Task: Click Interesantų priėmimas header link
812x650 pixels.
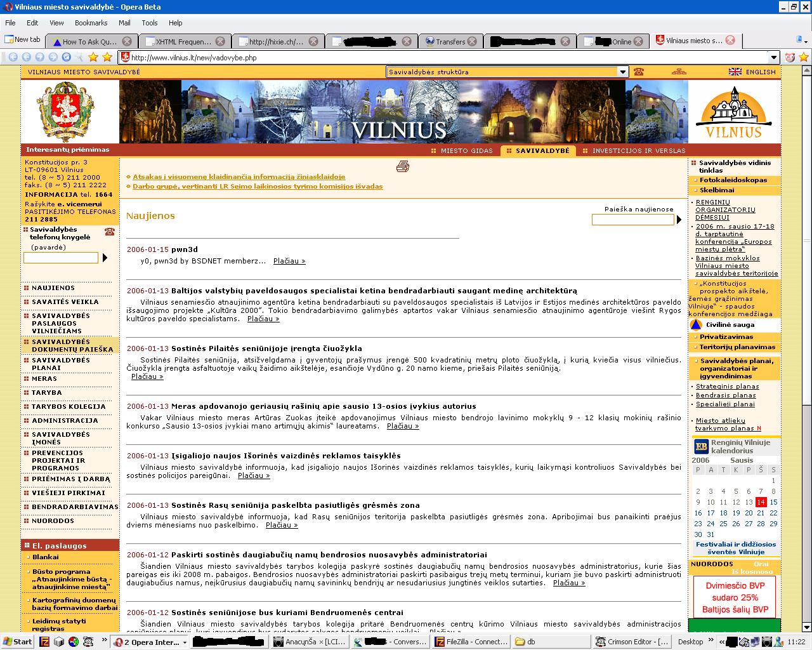Action: pos(68,150)
